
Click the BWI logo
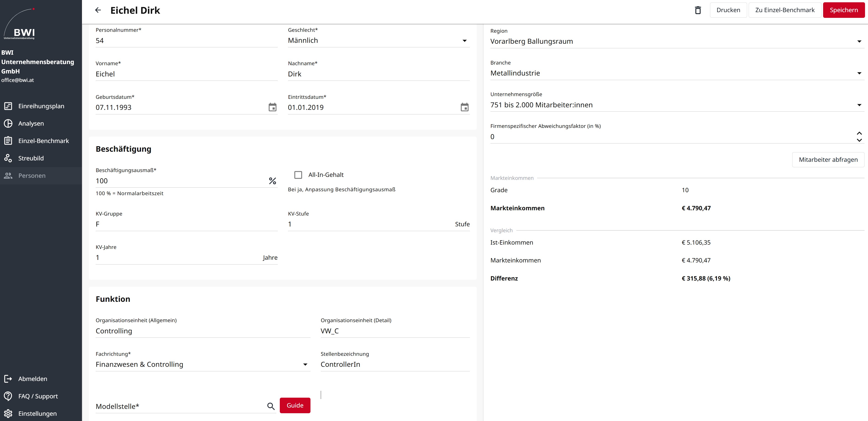pos(19,24)
